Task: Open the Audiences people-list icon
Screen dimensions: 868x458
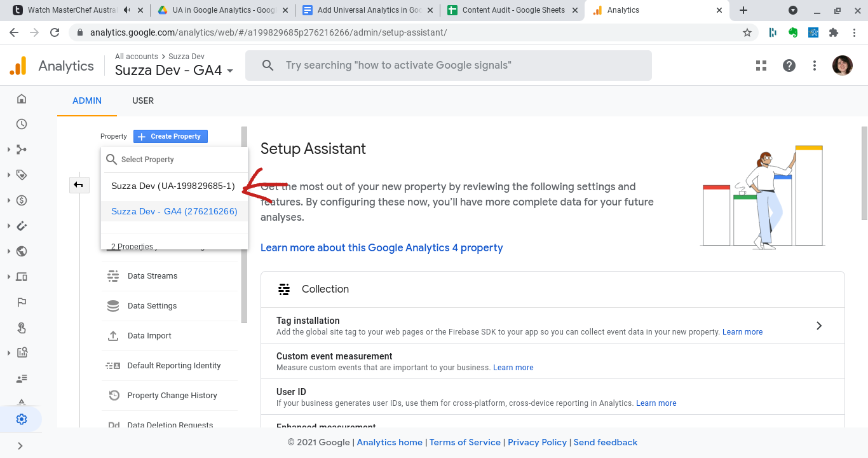Action: tap(22, 378)
